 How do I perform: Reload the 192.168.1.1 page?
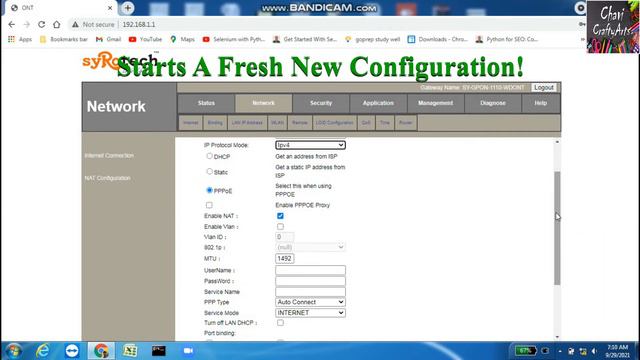[x=42, y=24]
